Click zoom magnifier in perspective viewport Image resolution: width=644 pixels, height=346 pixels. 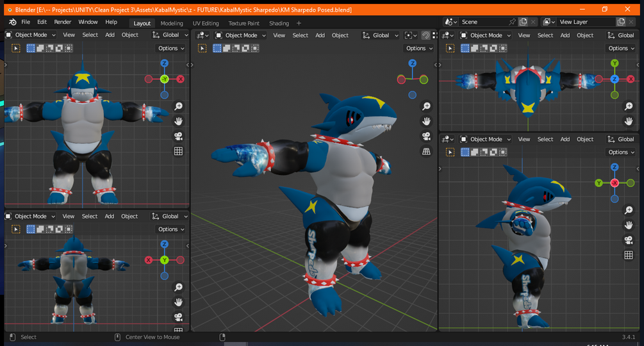[426, 106]
